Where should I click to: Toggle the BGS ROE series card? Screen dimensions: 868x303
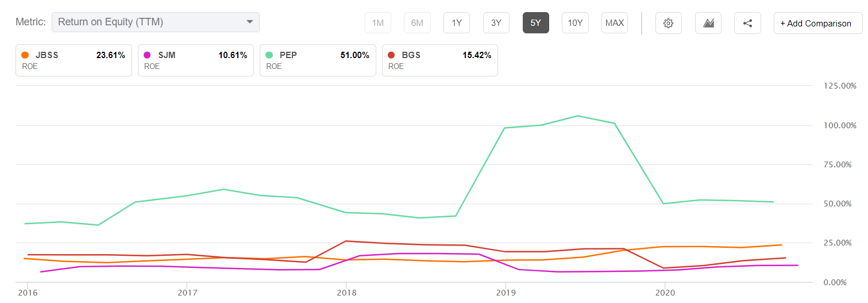coord(440,60)
